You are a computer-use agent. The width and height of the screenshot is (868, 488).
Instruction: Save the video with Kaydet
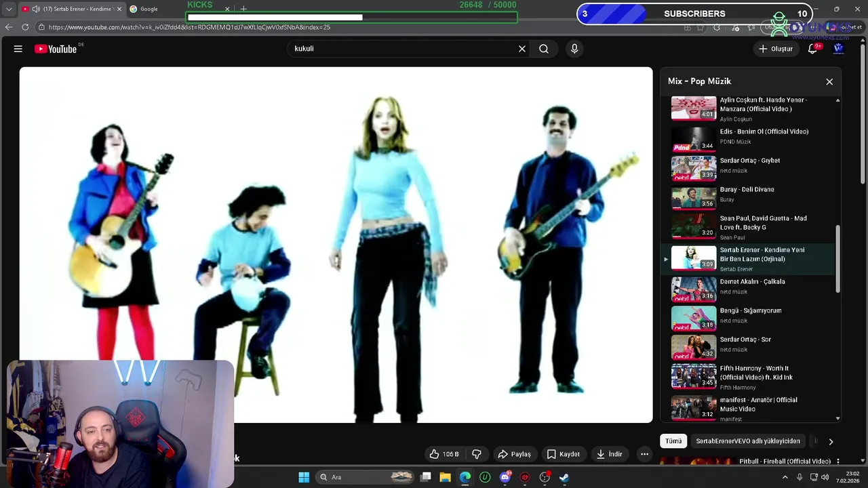coord(563,454)
